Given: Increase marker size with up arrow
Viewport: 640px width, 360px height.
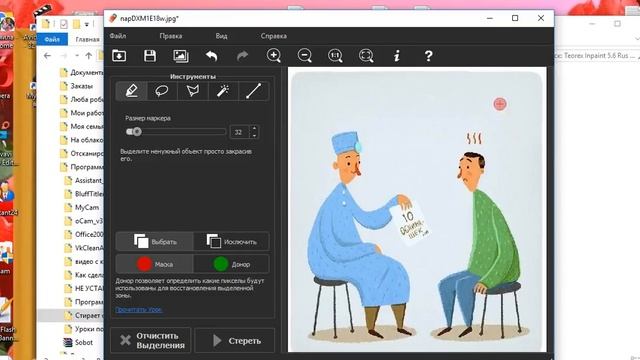Looking at the screenshot, I should point(254,128).
